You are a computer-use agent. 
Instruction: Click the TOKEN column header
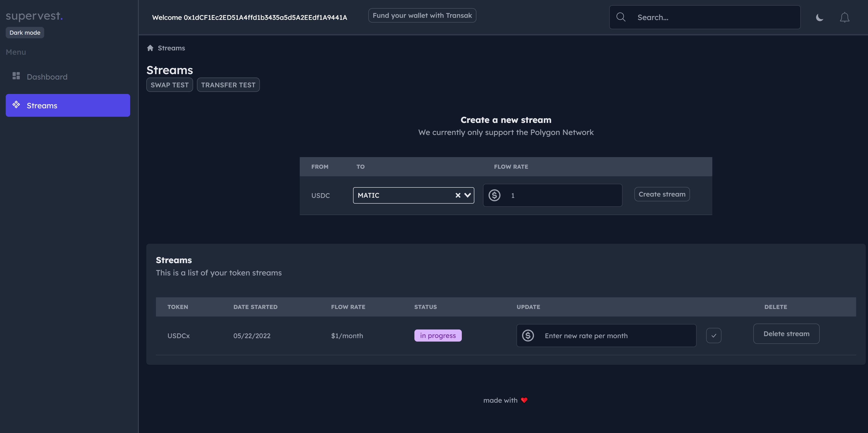tap(178, 307)
